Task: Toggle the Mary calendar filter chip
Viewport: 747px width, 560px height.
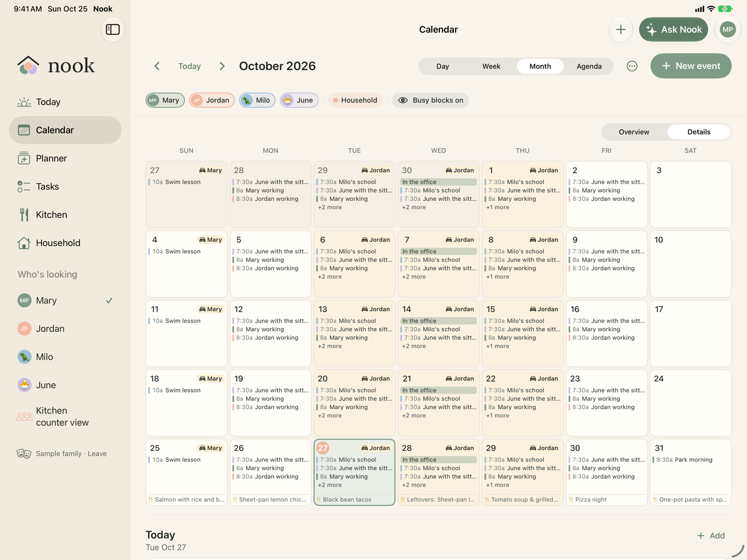Action: point(165,100)
